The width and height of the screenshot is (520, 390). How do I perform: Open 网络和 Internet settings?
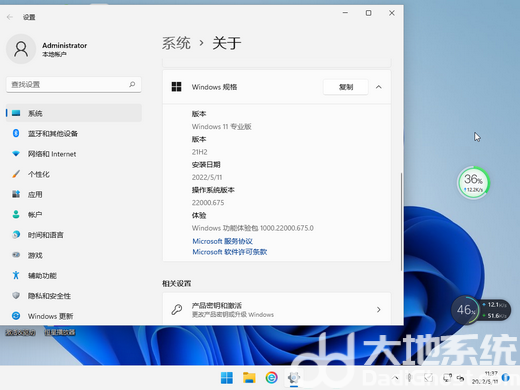pyautogui.click(x=74, y=154)
